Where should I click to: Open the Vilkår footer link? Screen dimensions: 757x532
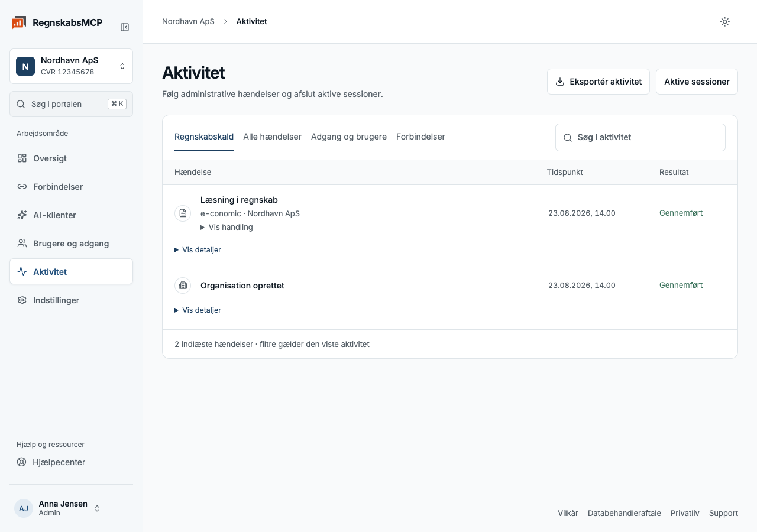tap(568, 513)
